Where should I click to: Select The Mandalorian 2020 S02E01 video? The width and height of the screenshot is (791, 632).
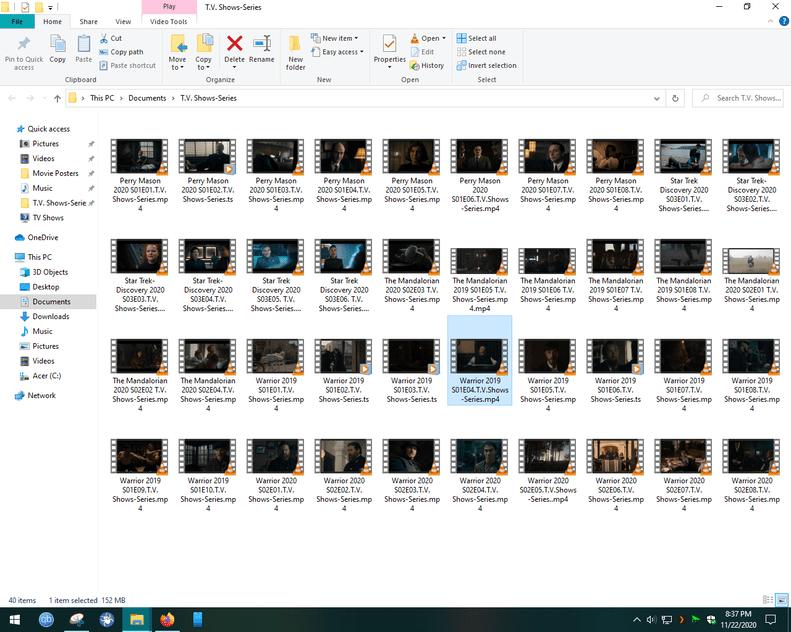(752, 279)
